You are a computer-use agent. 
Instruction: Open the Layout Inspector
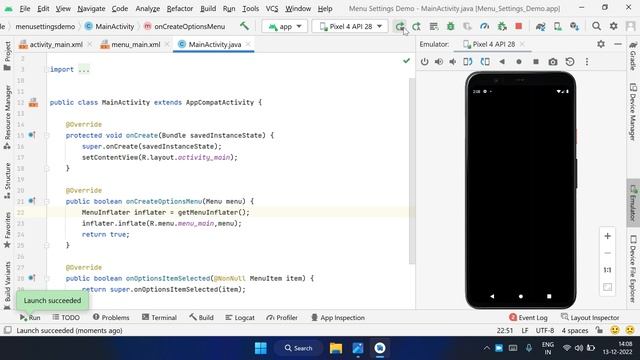point(590,318)
